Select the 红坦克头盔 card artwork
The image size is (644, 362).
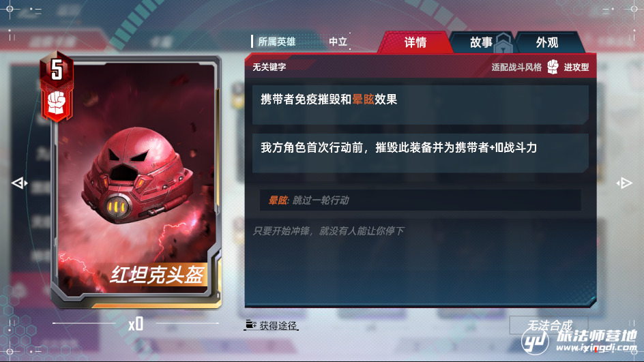(x=136, y=180)
